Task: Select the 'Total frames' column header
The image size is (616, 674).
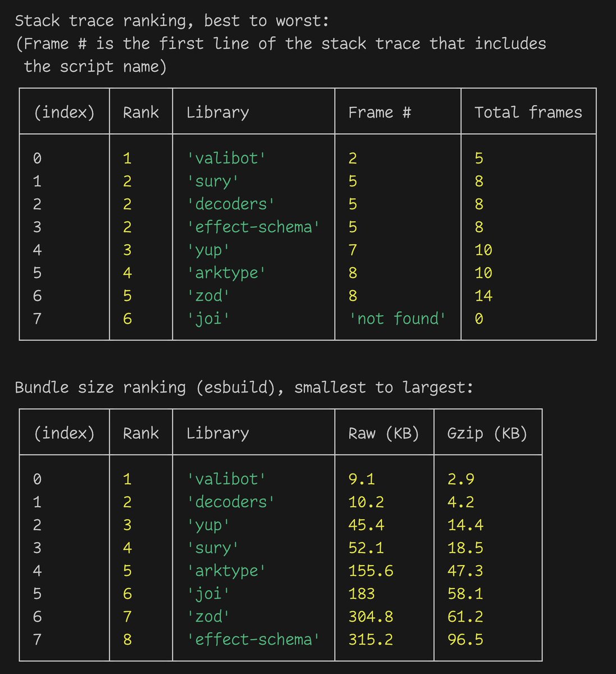Action: pyautogui.click(x=528, y=112)
